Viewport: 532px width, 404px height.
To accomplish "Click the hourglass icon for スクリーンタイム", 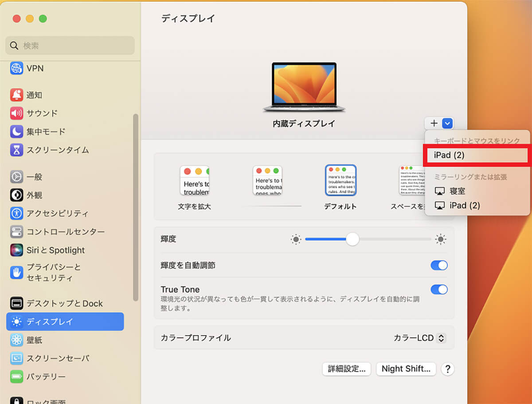I will 16,150.
